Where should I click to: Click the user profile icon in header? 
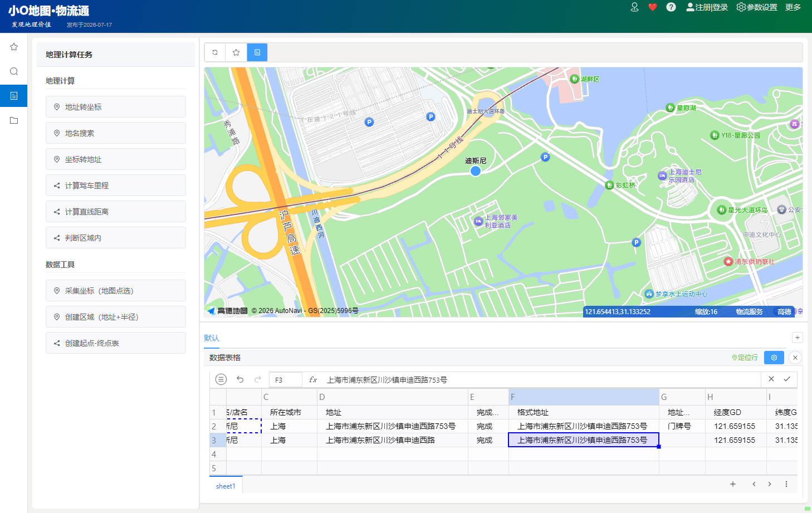(x=634, y=7)
